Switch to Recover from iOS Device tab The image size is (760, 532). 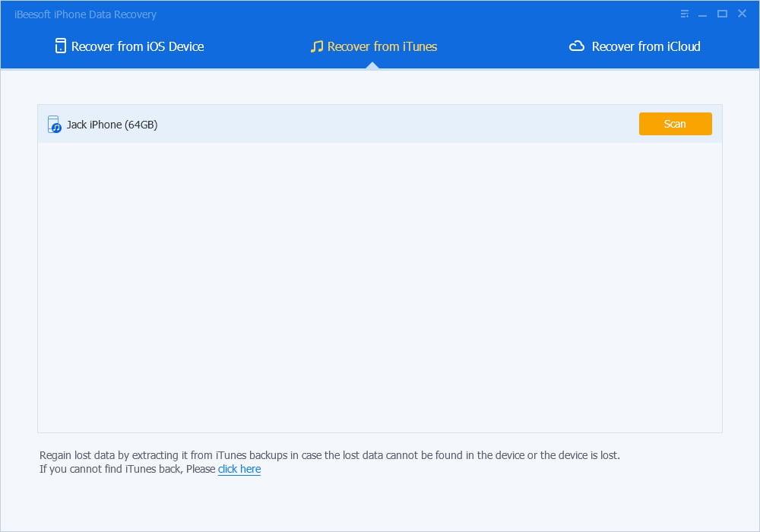coord(129,46)
